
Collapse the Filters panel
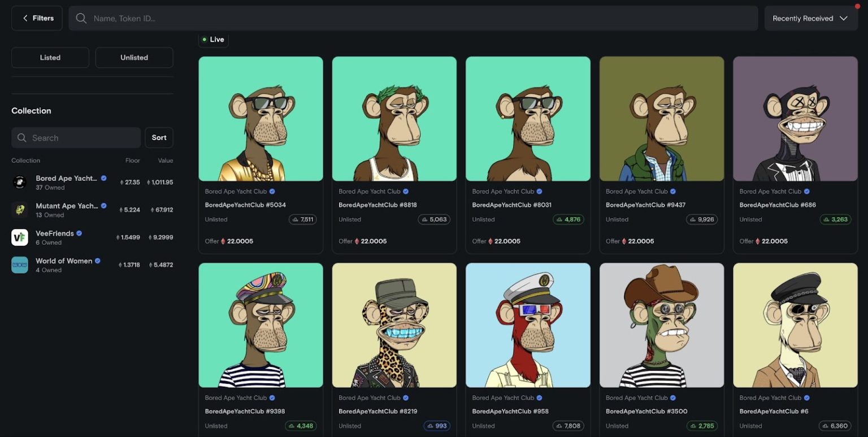click(x=37, y=18)
